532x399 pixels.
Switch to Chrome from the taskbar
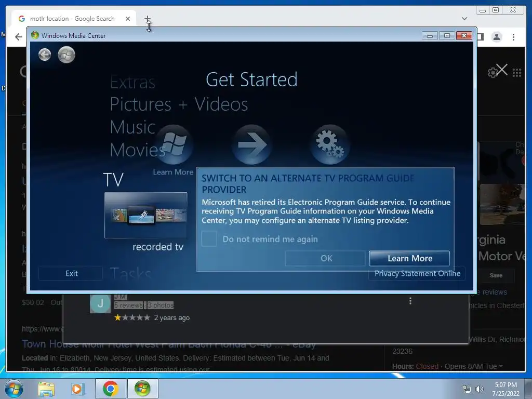(x=110, y=389)
